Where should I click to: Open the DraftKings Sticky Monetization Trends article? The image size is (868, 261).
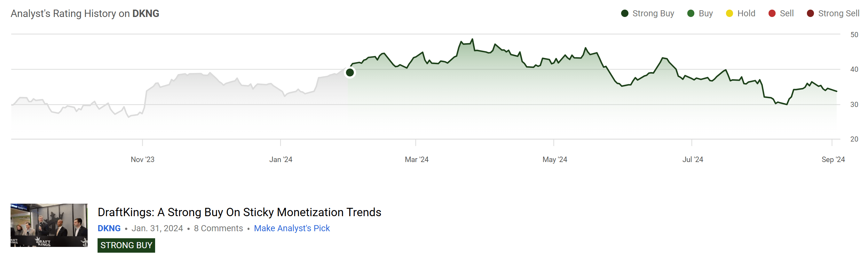(239, 212)
